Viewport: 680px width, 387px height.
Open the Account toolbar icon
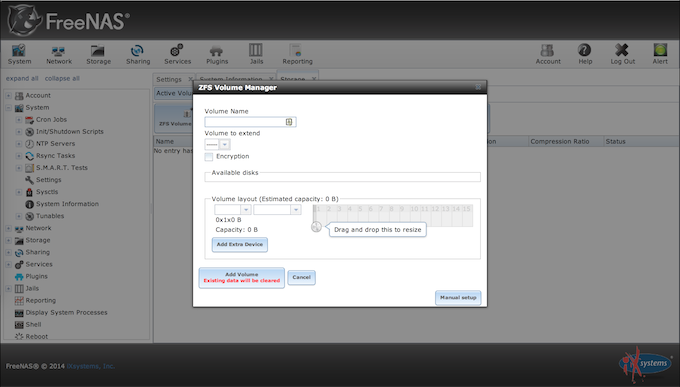548,54
